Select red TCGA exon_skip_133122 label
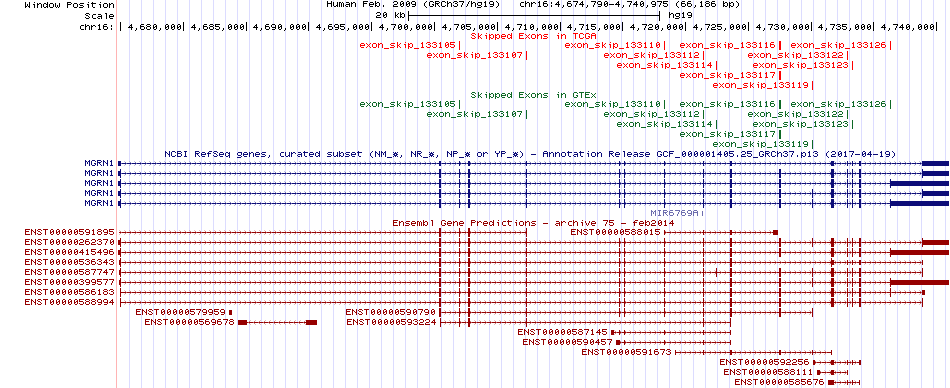The height and width of the screenshot is (388, 950). coord(796,55)
